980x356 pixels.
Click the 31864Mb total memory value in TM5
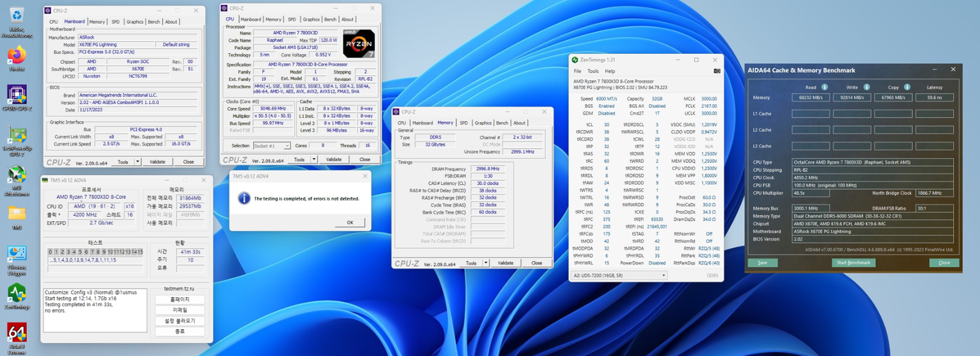190,199
